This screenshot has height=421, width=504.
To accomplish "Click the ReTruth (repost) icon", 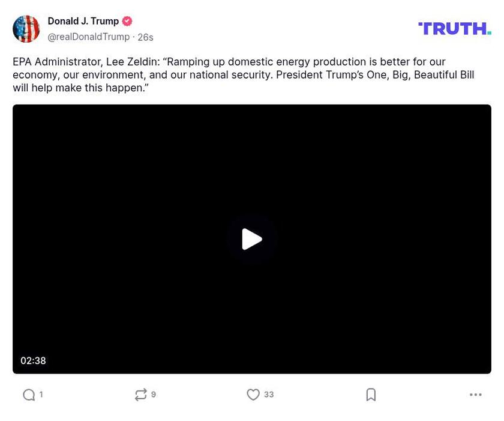I will 141,395.
